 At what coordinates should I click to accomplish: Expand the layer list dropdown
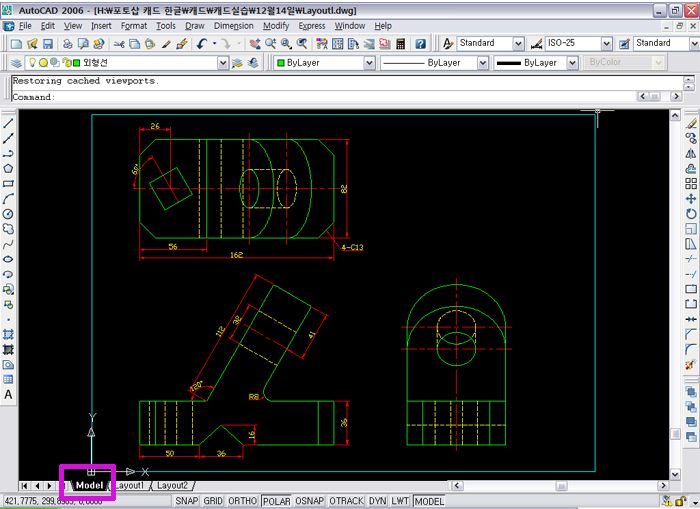pos(223,63)
